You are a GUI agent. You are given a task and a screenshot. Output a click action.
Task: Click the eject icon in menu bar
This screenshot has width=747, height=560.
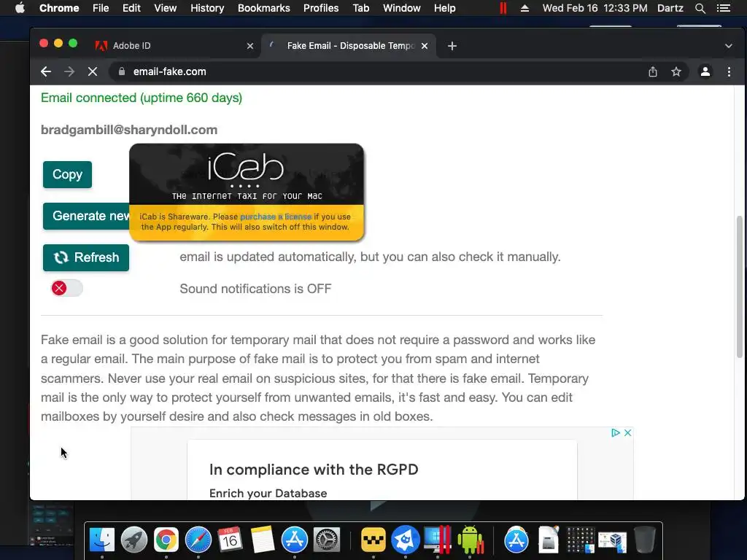click(x=525, y=8)
